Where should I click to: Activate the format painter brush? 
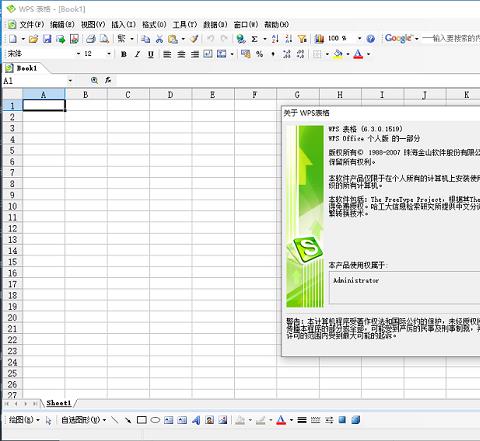tap(194, 39)
